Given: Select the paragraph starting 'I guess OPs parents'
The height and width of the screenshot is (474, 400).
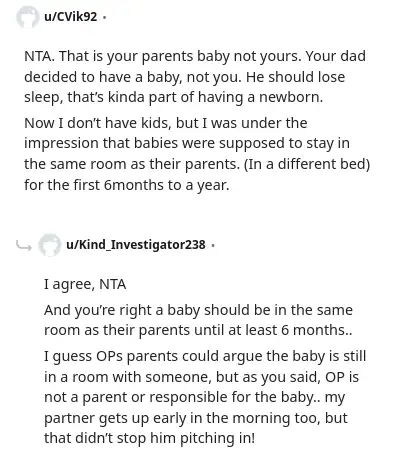Looking at the screenshot, I should click(x=205, y=397).
